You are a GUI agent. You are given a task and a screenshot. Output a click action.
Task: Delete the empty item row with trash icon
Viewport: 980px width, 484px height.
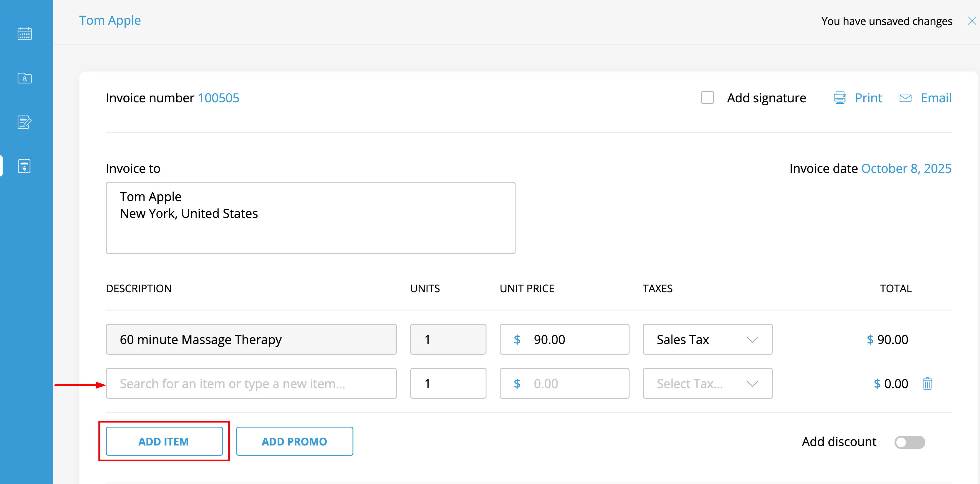tap(927, 383)
